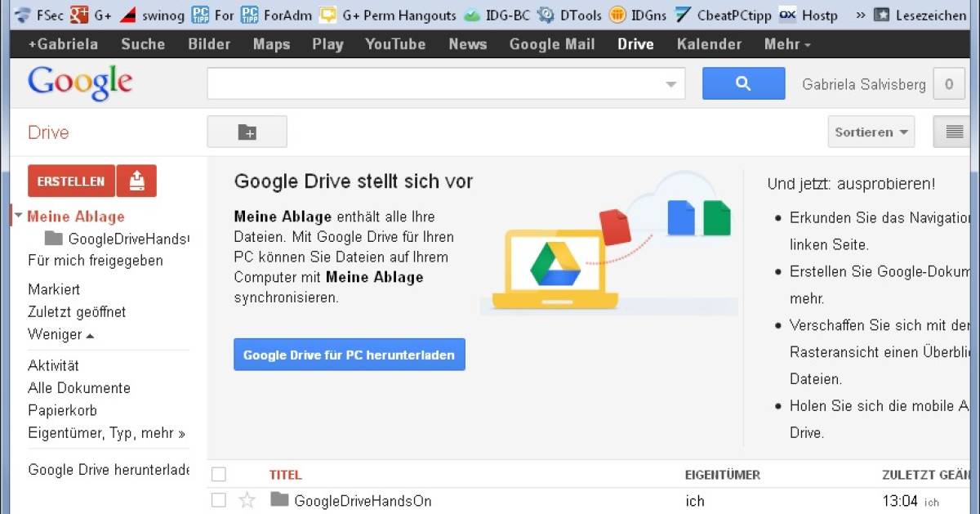Open the For bookmark
Screen dimensions: 980x514
(212, 15)
